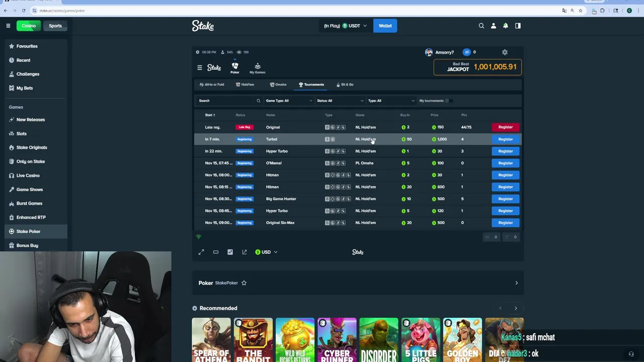Image resolution: width=644 pixels, height=362 pixels.
Task: Open the Game Type: All dropdown
Action: (x=289, y=101)
